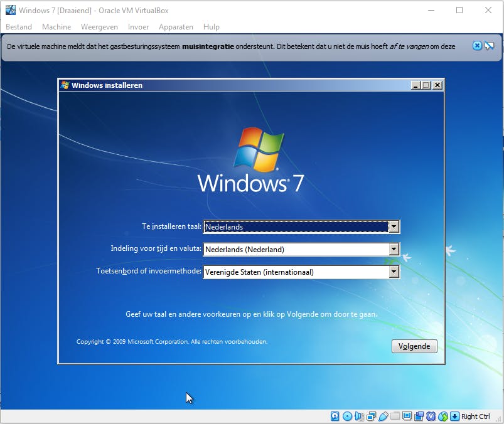Open the Weergeven menu

click(x=99, y=27)
